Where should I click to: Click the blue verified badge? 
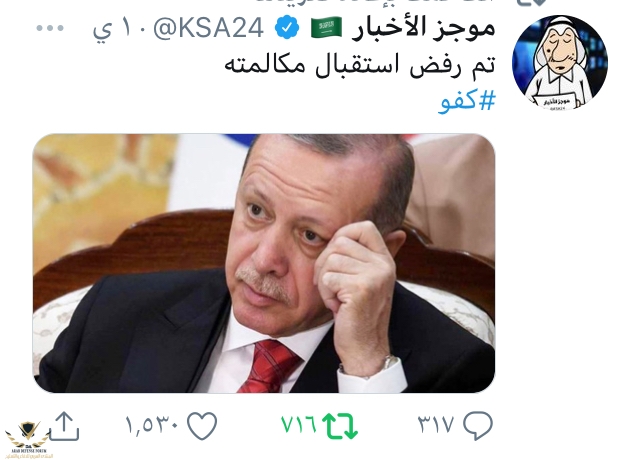click(287, 28)
